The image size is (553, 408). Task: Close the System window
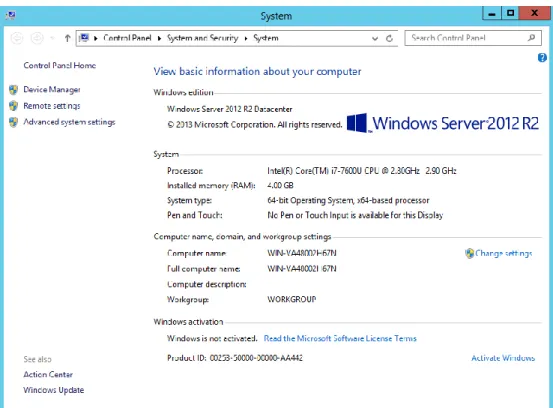coord(534,13)
